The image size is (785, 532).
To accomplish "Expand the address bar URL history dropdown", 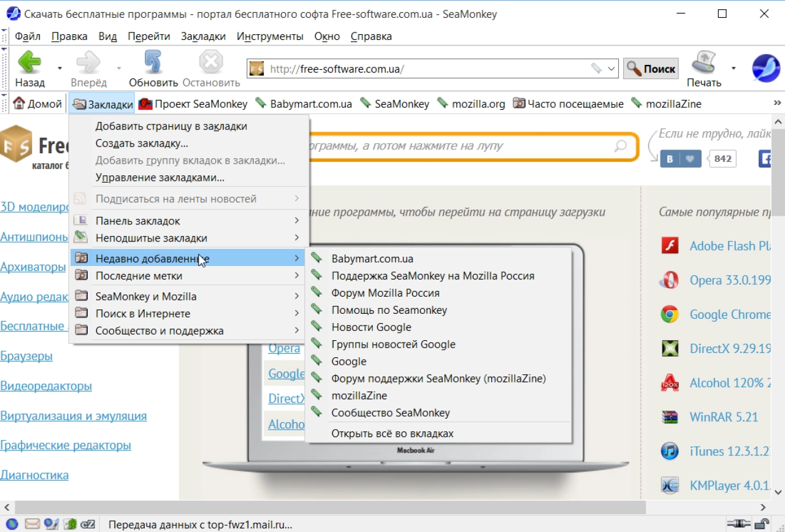I will [611, 69].
